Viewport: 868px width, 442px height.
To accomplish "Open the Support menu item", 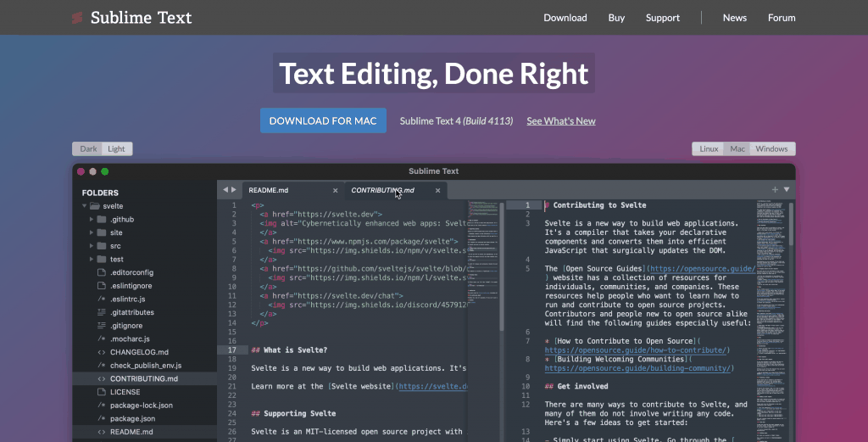I will click(662, 18).
